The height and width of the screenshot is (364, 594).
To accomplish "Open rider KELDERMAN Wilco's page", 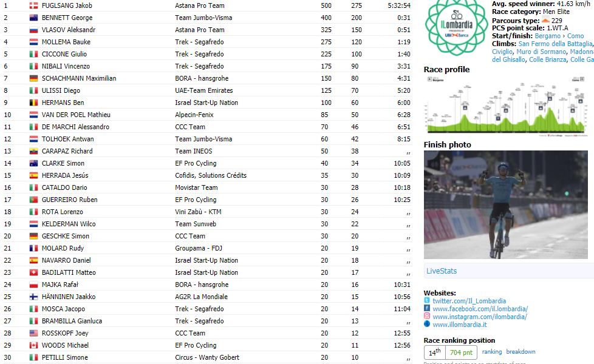I will tap(69, 224).
